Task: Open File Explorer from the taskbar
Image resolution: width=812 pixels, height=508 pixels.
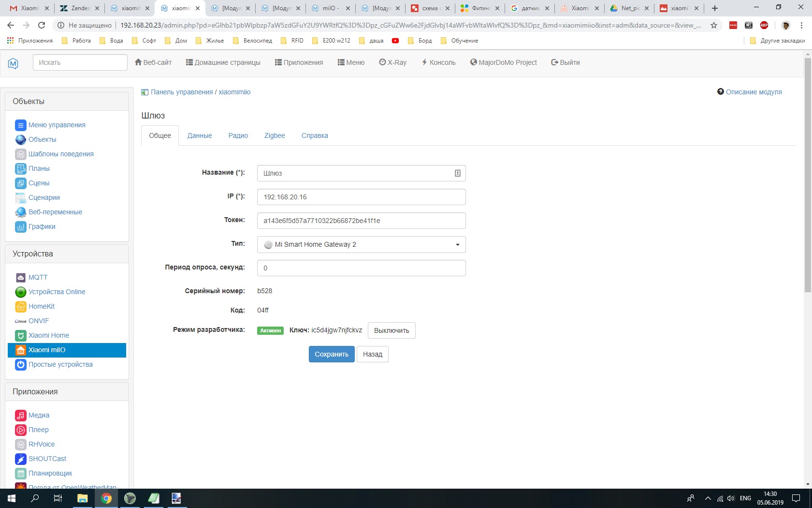Action: tap(83, 498)
